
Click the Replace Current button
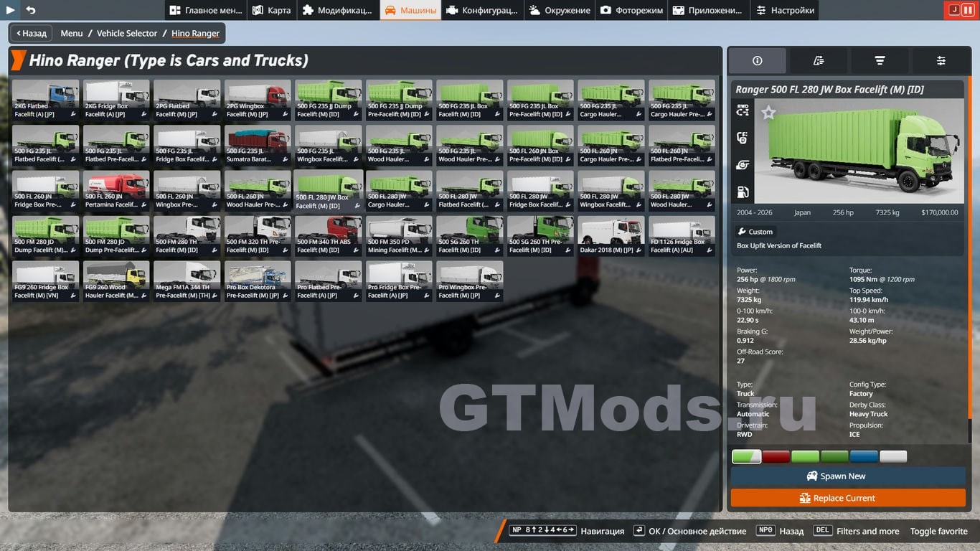click(x=848, y=498)
